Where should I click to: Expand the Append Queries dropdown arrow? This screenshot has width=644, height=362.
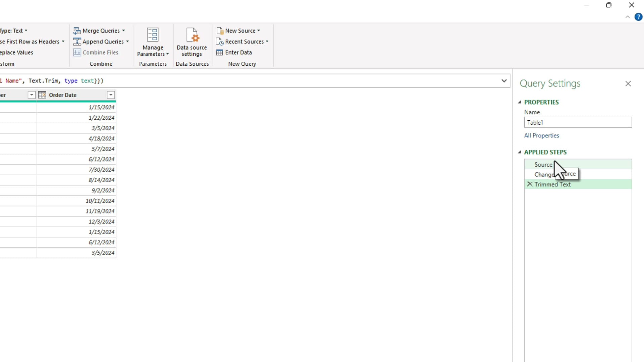[x=127, y=42]
